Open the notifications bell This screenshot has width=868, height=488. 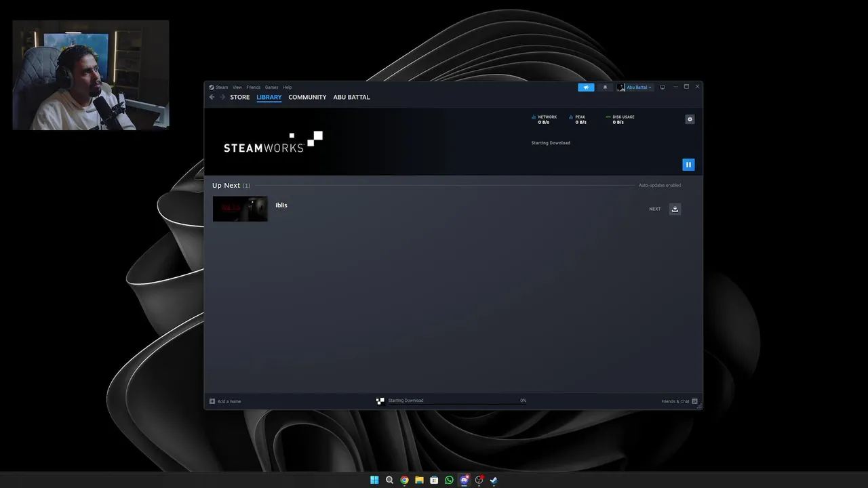coord(605,87)
